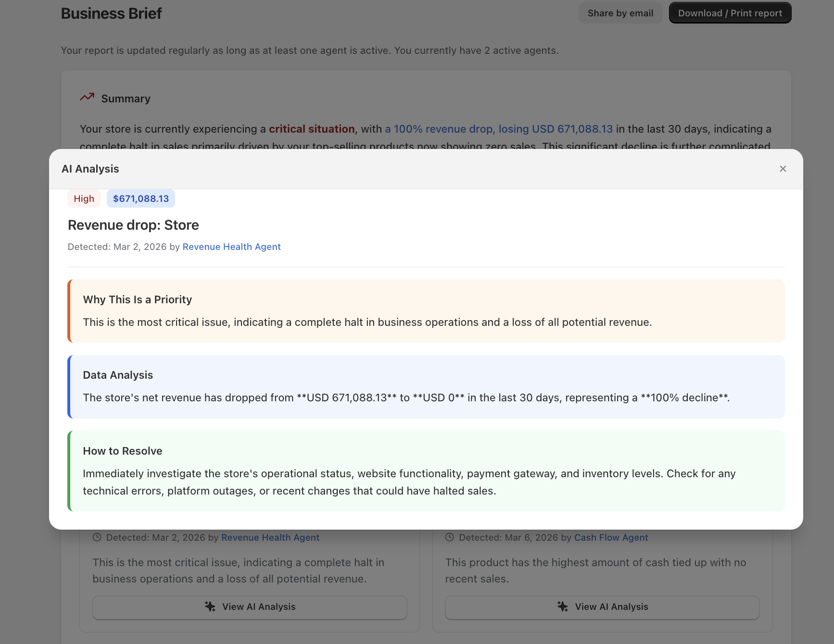Viewport: 834px width, 644px height.
Task: View AI Analysis for the cash flow card
Action: (602, 607)
